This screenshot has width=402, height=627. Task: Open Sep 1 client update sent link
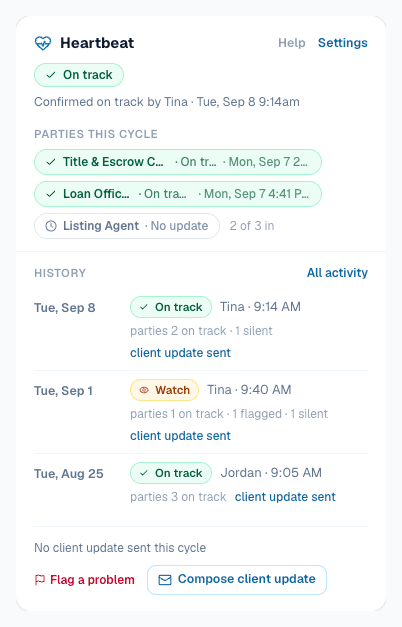(x=180, y=435)
